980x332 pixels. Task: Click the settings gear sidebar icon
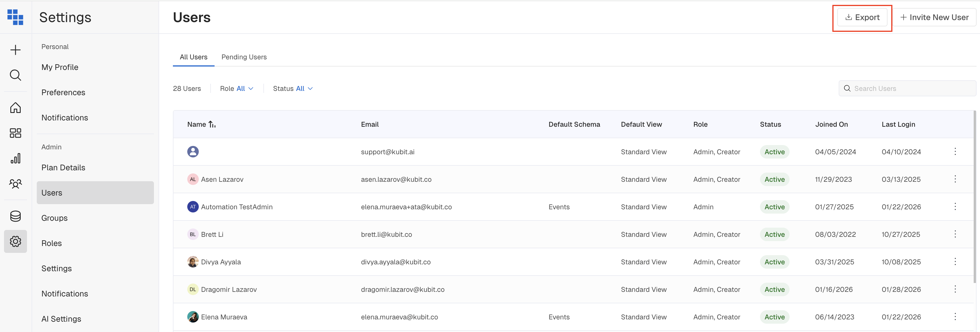(x=15, y=241)
